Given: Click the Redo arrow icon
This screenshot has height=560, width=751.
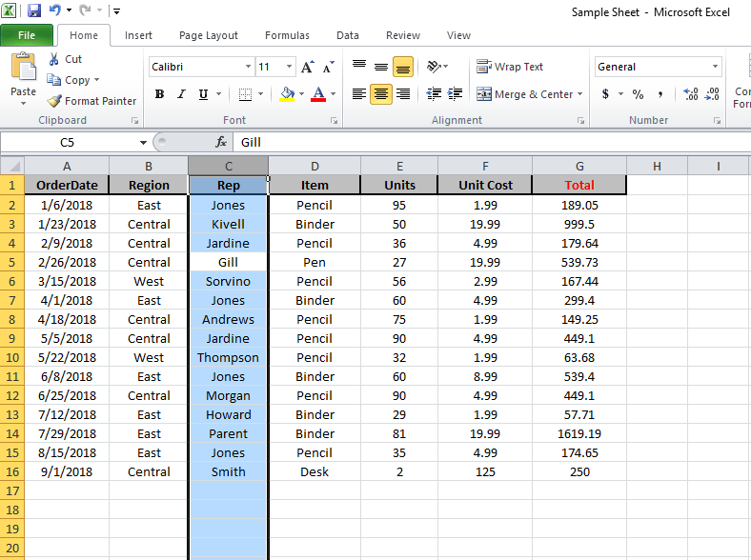Looking at the screenshot, I should [85, 10].
